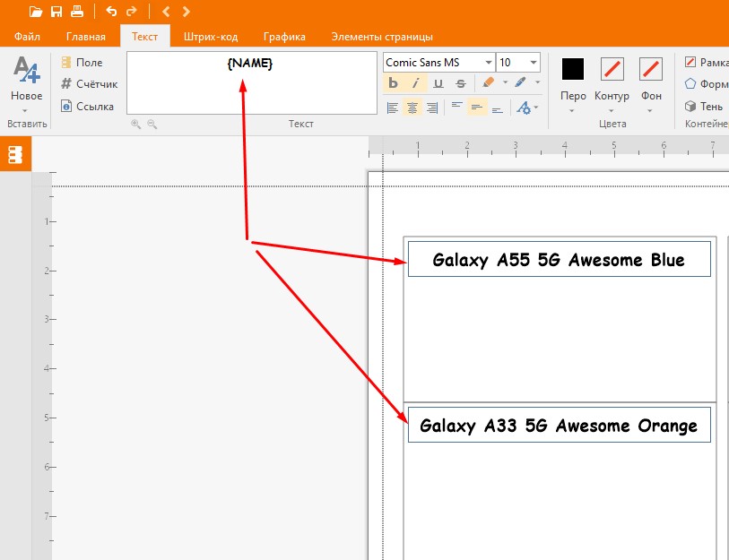The width and height of the screenshot is (729, 560).
Task: Click the black Перо color swatch
Action: click(x=572, y=69)
